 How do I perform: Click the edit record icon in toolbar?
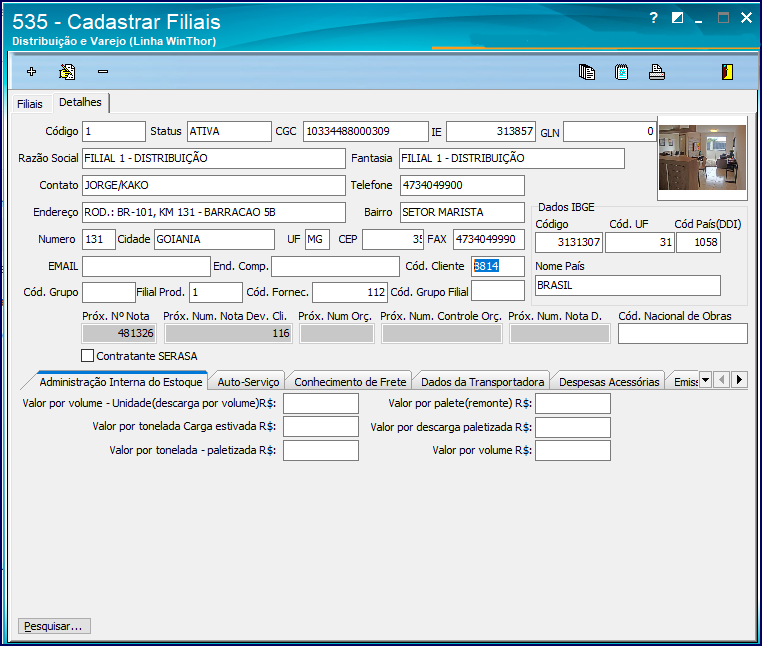pyautogui.click(x=67, y=72)
